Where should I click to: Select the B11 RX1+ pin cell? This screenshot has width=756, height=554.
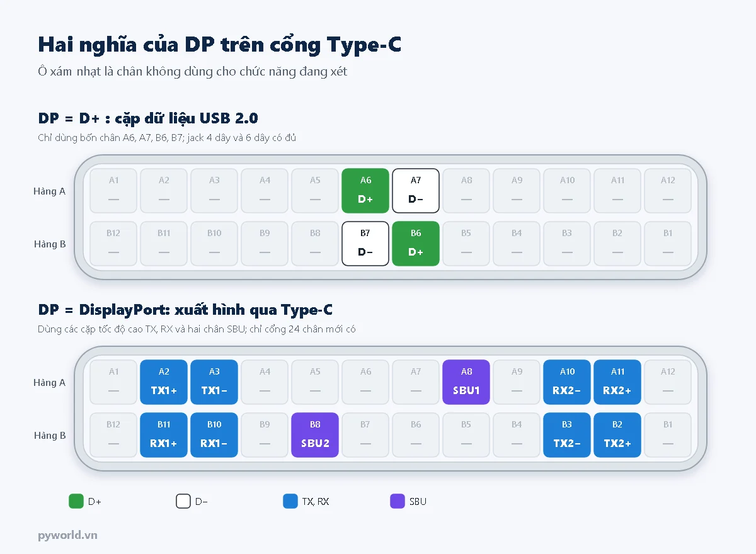[x=164, y=435]
